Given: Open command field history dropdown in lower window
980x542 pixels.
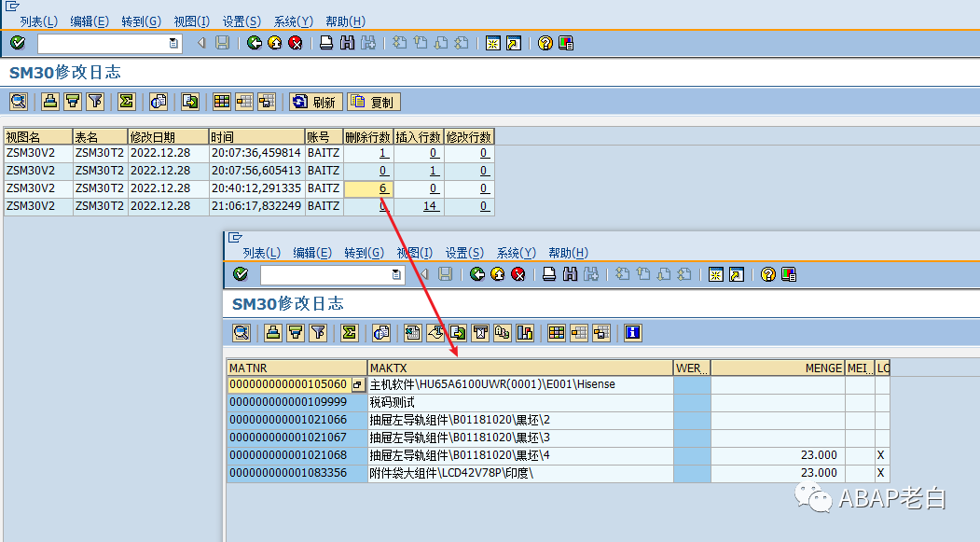Looking at the screenshot, I should pyautogui.click(x=396, y=274).
